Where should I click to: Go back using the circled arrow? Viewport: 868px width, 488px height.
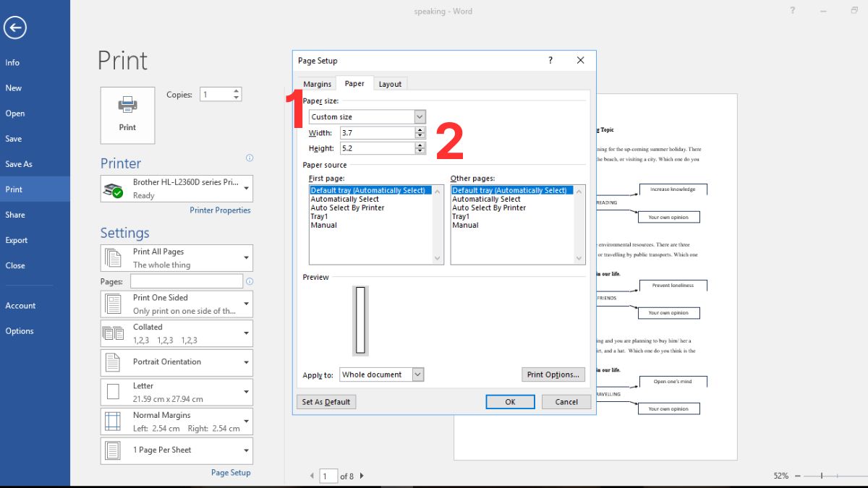(15, 28)
